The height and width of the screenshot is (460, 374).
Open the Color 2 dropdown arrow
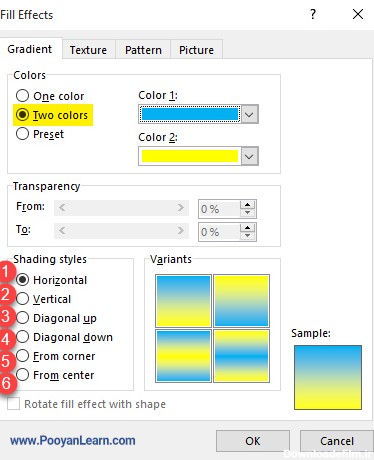coord(249,156)
